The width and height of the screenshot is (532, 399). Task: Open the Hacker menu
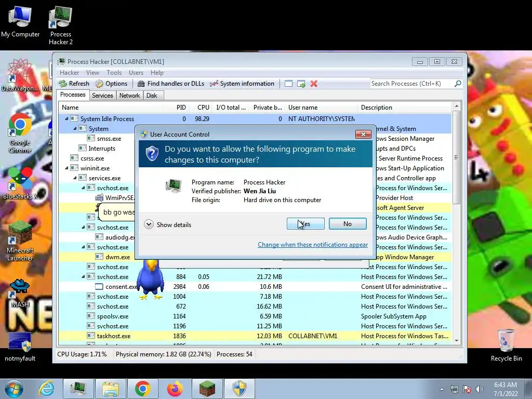69,73
